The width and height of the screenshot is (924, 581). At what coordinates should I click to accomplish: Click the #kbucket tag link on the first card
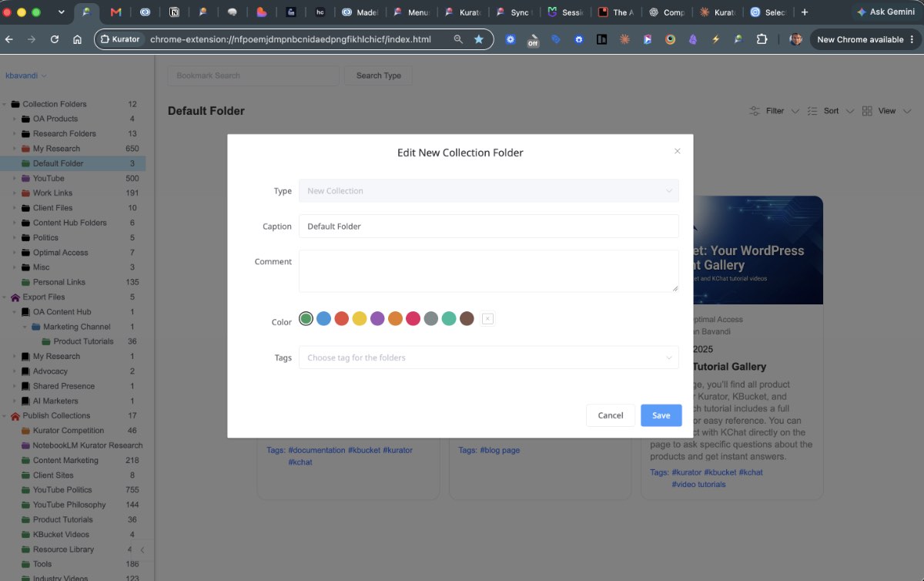click(x=363, y=450)
